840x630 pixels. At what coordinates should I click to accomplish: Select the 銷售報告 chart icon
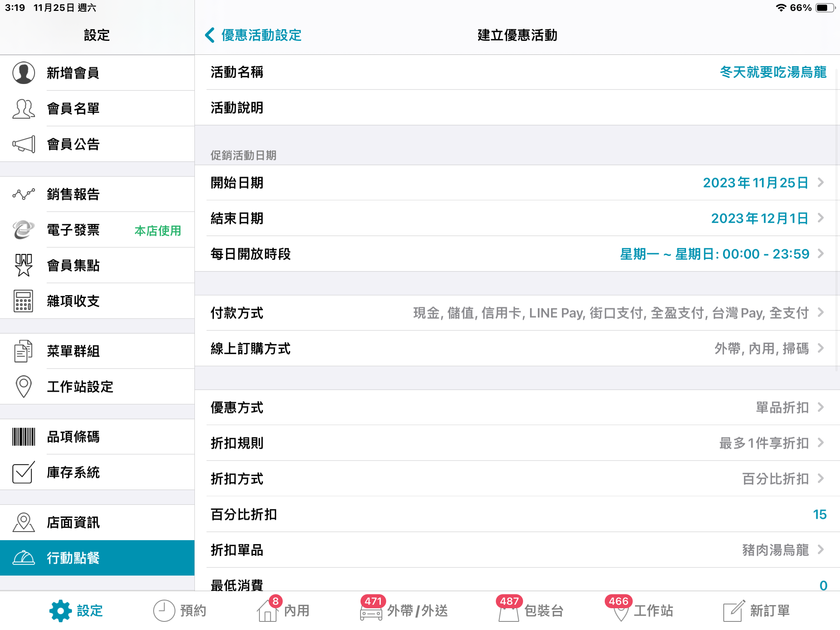click(24, 194)
